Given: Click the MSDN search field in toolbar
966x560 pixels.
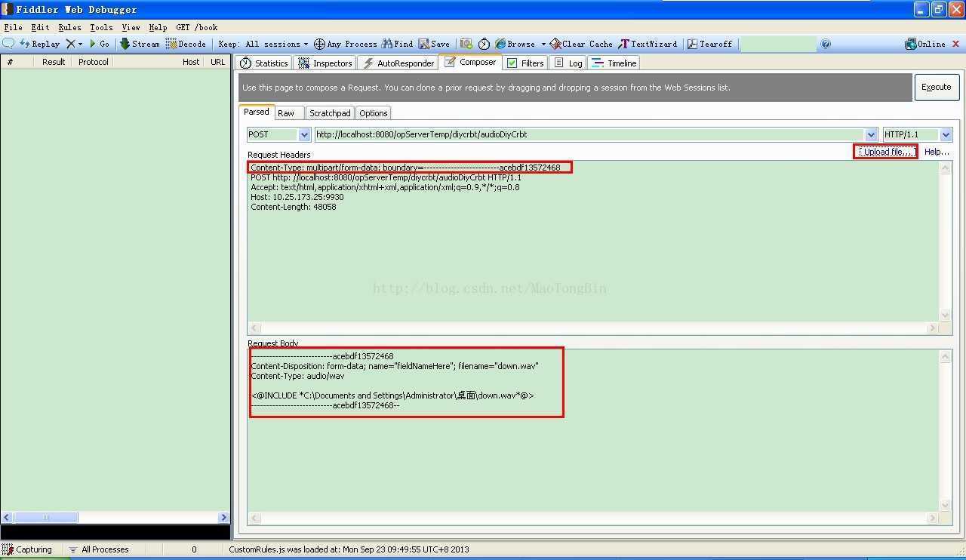Looking at the screenshot, I should click(778, 44).
